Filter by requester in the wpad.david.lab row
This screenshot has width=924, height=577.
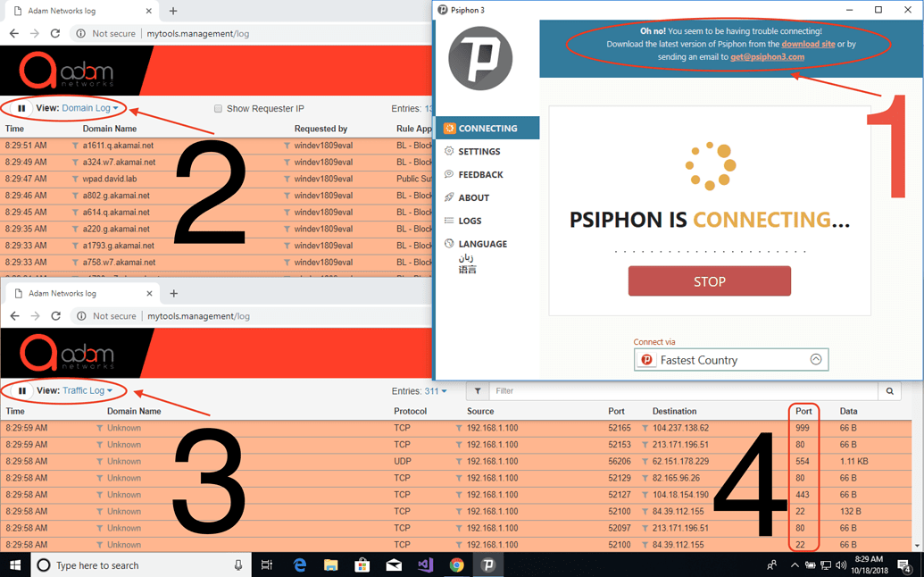(287, 179)
